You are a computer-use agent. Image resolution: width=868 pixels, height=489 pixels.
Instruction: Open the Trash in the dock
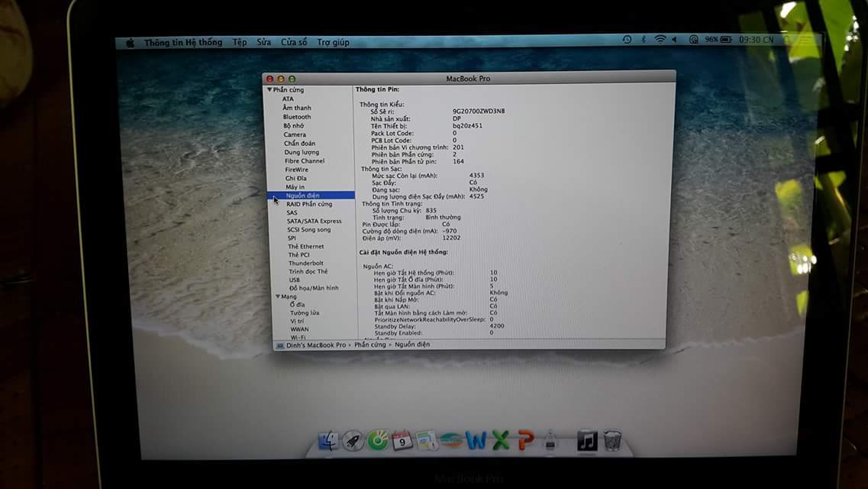coord(612,441)
